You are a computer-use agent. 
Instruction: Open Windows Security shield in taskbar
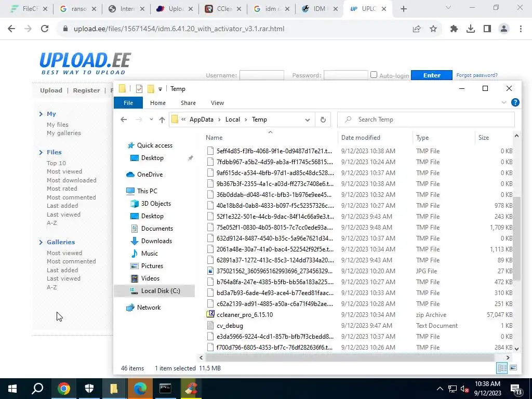click(89, 389)
